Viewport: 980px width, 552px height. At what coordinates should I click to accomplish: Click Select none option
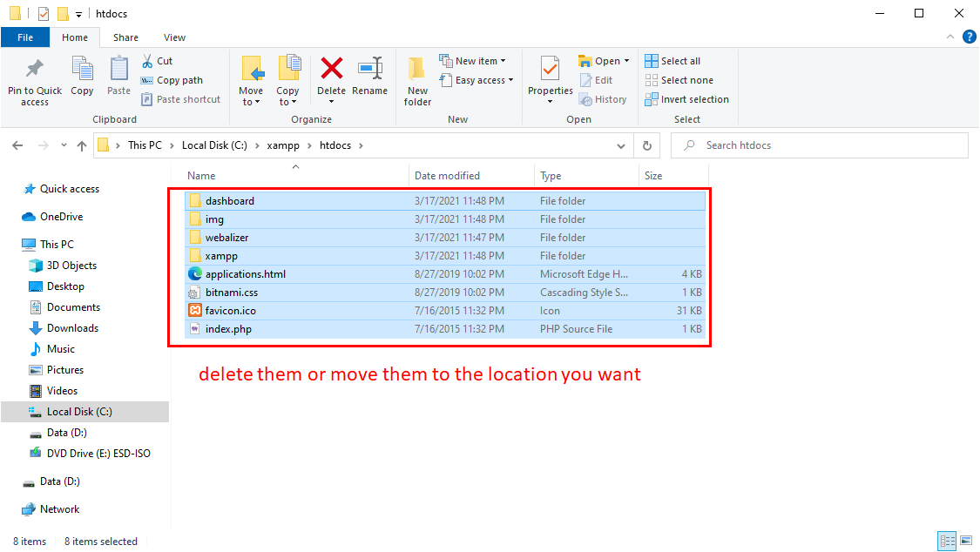pyautogui.click(x=679, y=80)
